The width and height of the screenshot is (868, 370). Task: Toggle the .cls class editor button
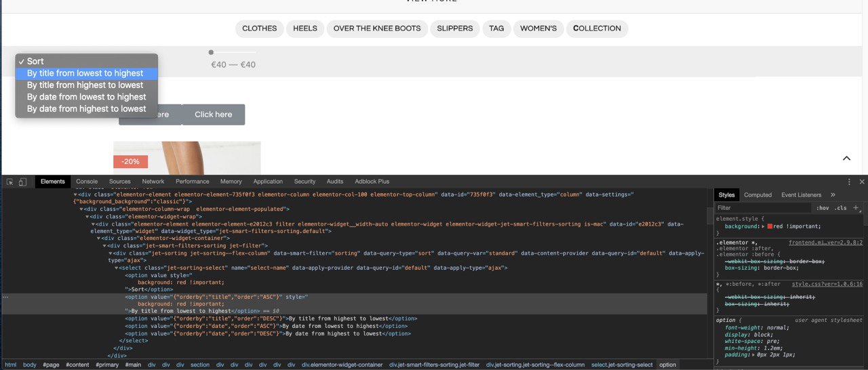(x=840, y=208)
